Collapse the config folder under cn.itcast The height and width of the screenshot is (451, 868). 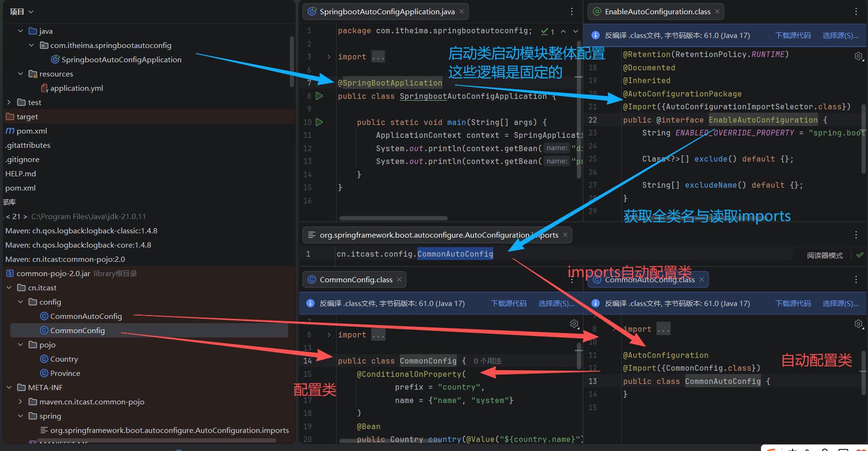(20, 302)
